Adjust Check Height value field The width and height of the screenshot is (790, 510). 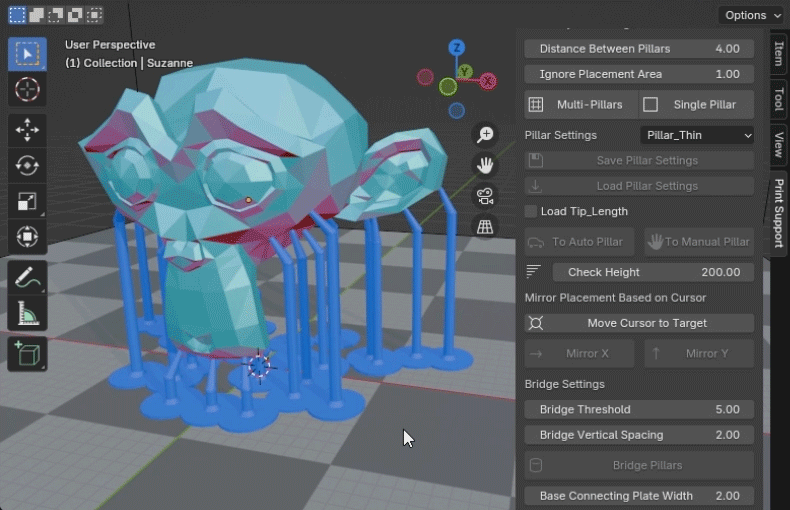[x=653, y=272]
